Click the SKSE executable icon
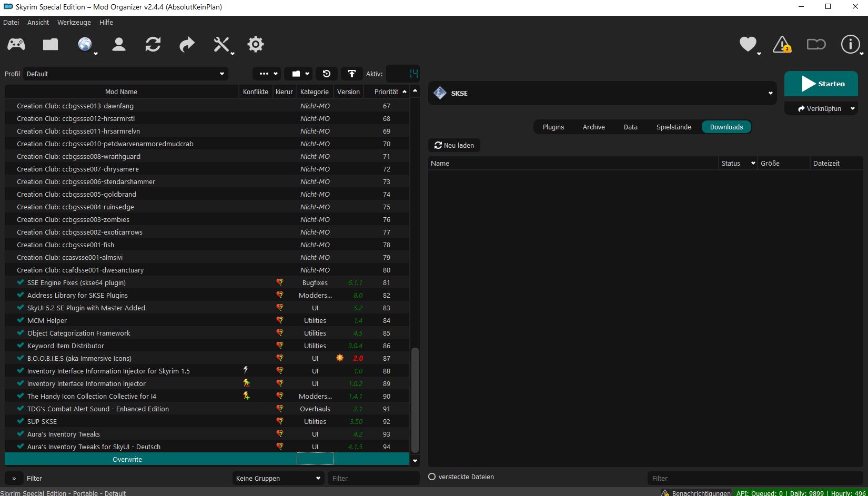The image size is (868, 496). 440,93
